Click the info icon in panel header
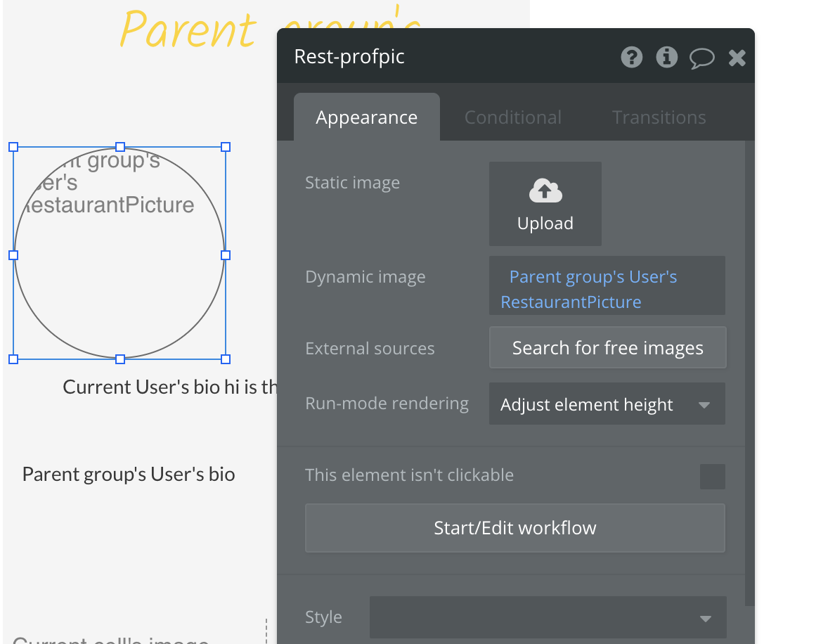The height and width of the screenshot is (644, 835). (x=666, y=57)
